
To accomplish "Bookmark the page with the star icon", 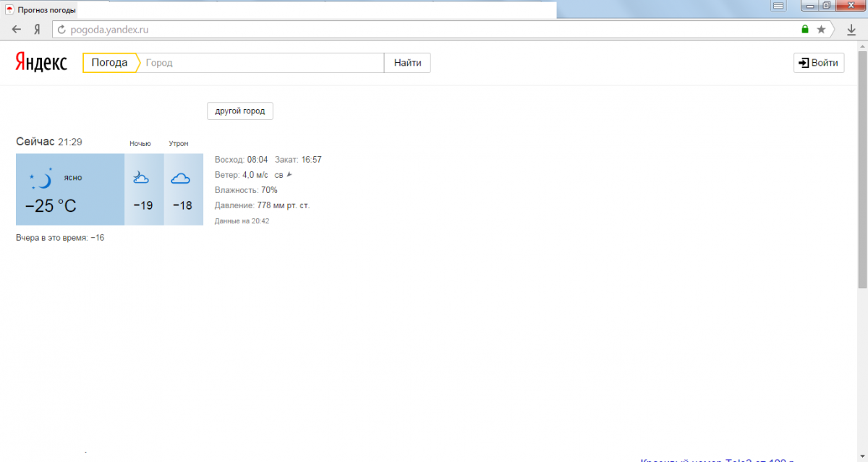I will click(821, 30).
